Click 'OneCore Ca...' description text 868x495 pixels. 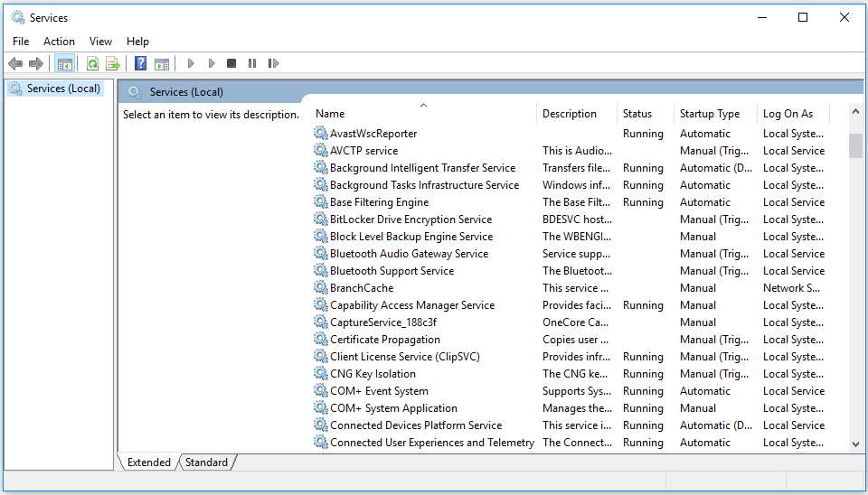click(575, 322)
